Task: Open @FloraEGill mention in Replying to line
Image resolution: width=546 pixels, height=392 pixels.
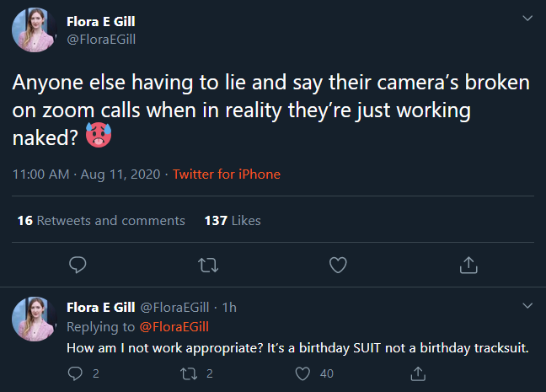Action: [173, 326]
